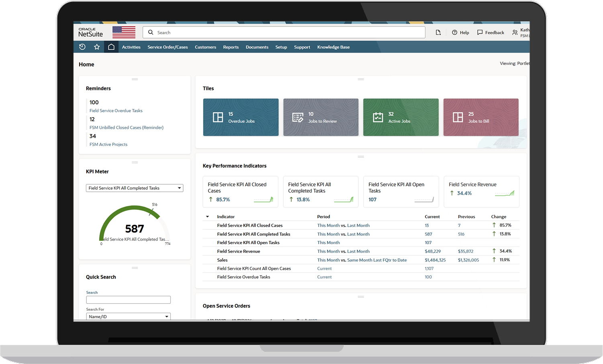Screen dimensions: 603x364
Task: Click the user roles icon next to Kath
Action: click(515, 31)
